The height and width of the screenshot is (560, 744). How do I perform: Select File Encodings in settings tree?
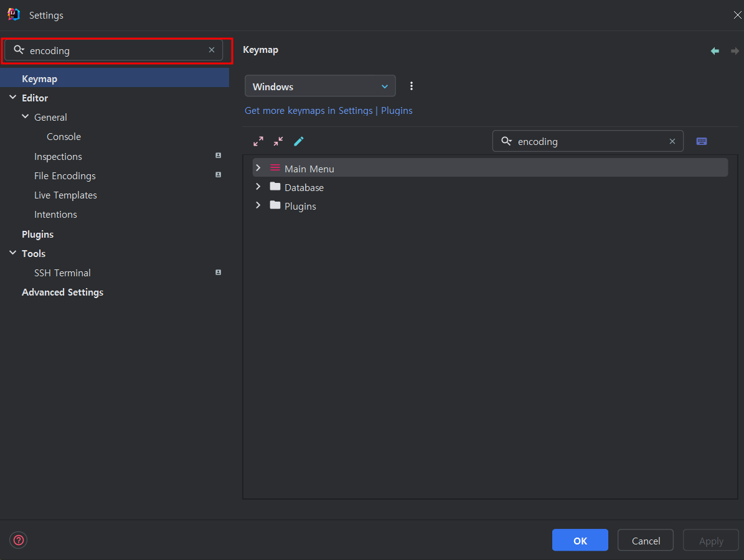click(x=65, y=176)
